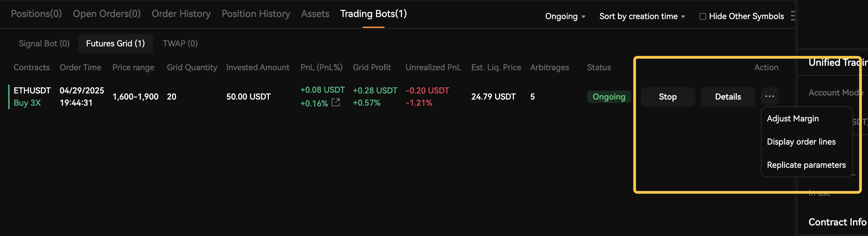Expand the Ongoing status filter dropdown
The height and width of the screenshot is (236, 868).
(565, 16)
